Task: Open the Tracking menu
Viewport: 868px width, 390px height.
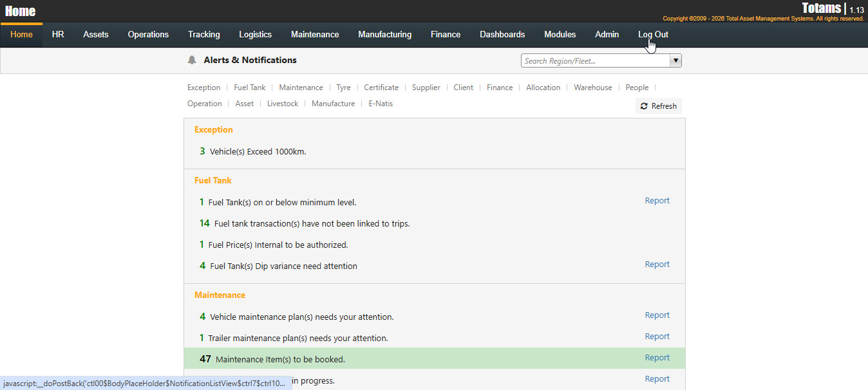Action: [203, 35]
